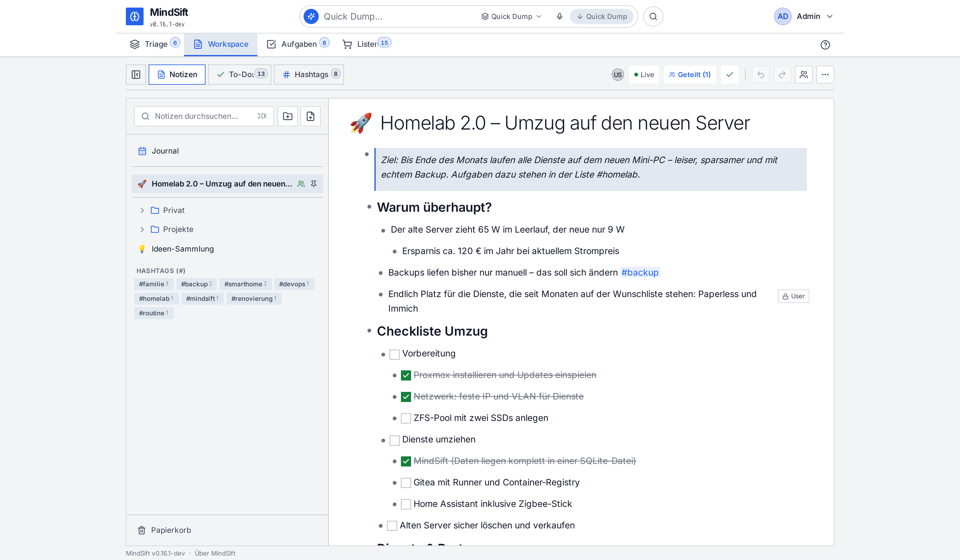
Task: Open the three-dot more options menu
Action: (825, 75)
